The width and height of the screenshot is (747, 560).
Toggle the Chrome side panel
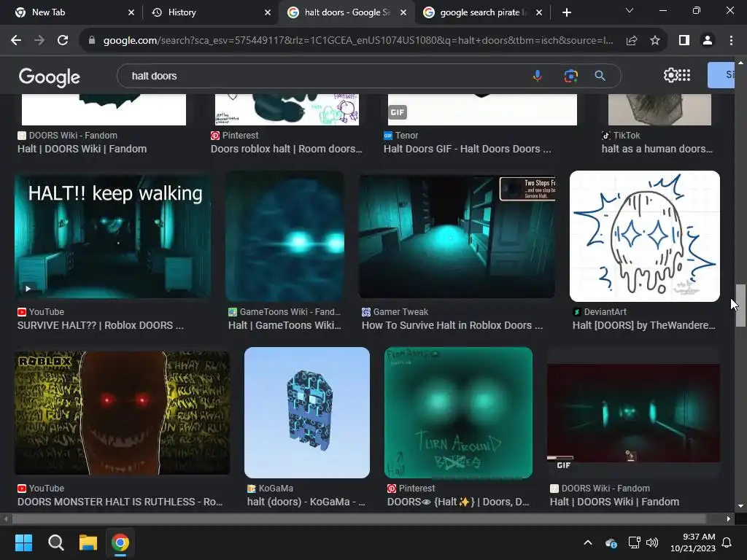tap(684, 41)
